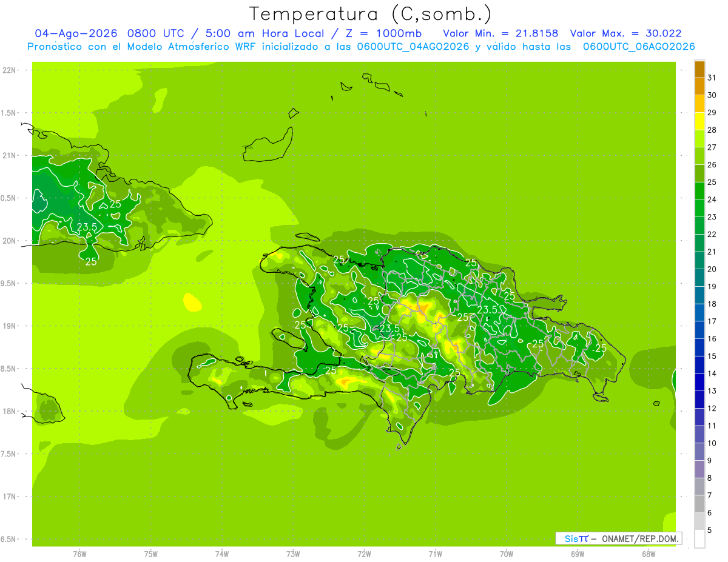This screenshot has height=562, width=728.
Task: Click the "6.5N" latitude tick label
Action: click(8, 539)
